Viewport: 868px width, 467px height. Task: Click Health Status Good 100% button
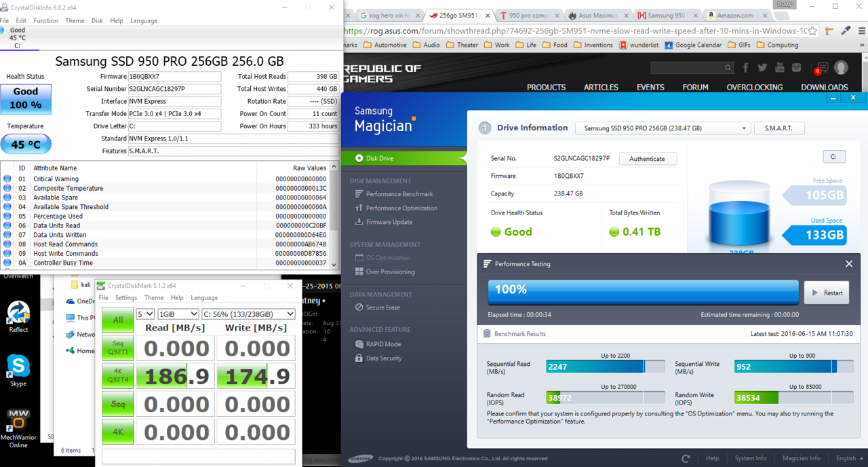point(26,99)
